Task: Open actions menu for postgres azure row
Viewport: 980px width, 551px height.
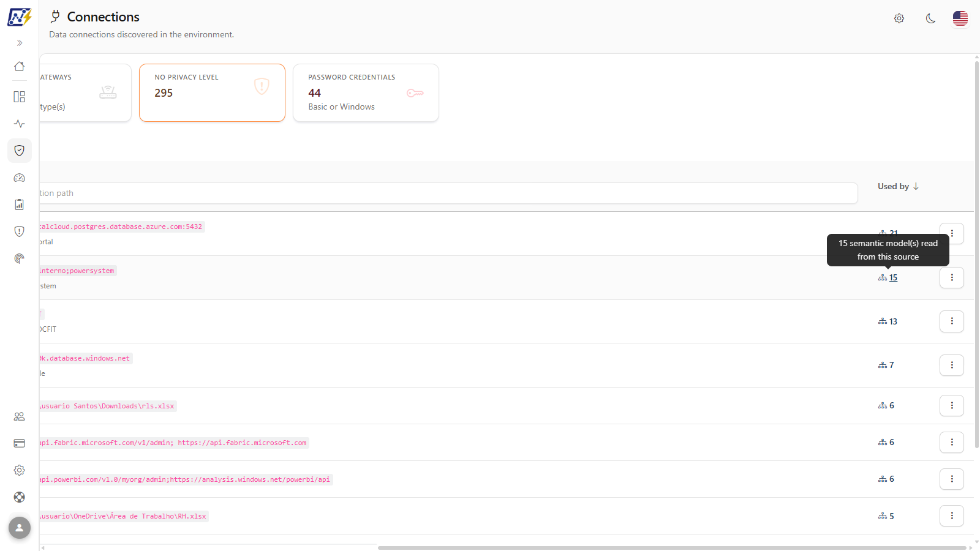Action: pyautogui.click(x=952, y=233)
